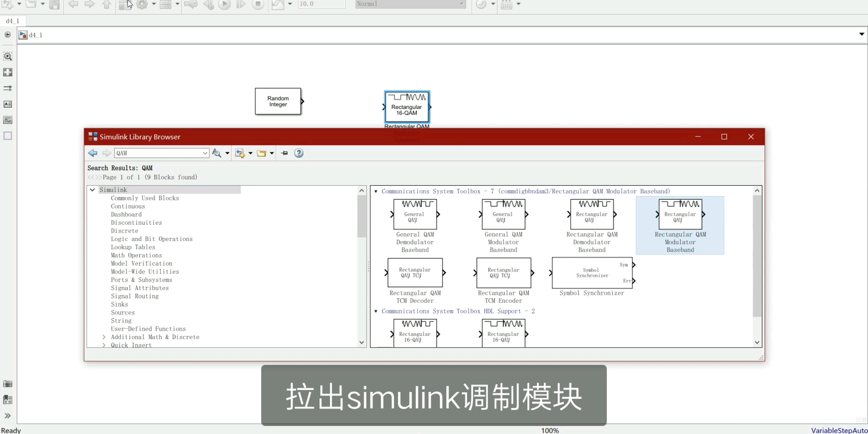Open the search history dropdown chevron
The image size is (868, 434).
click(x=205, y=153)
